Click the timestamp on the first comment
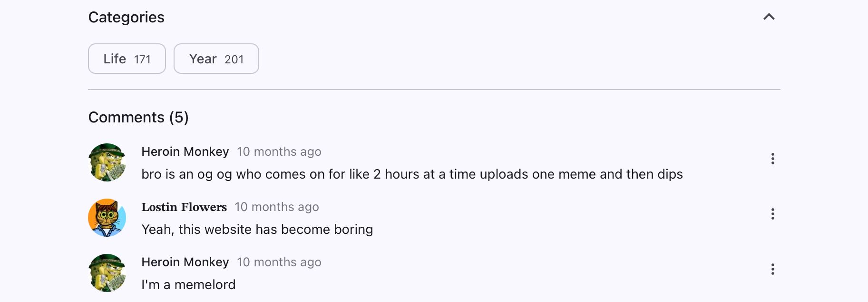 (279, 151)
